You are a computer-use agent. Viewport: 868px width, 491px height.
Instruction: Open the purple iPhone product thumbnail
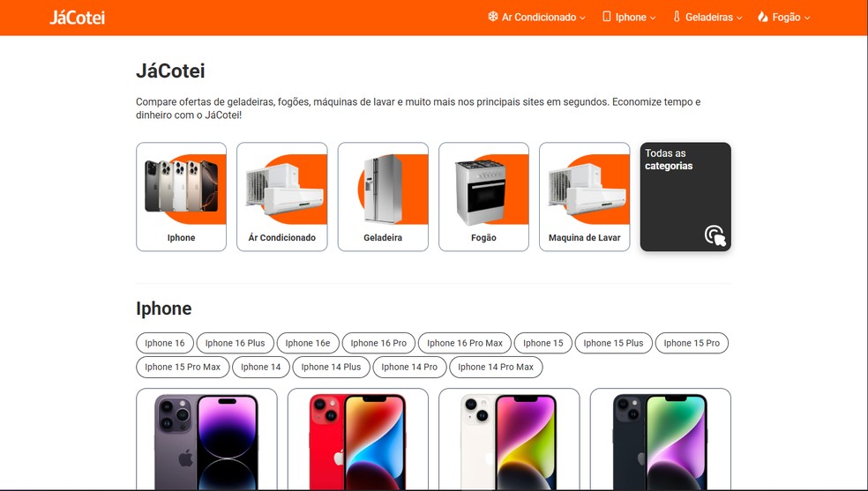tap(206, 440)
